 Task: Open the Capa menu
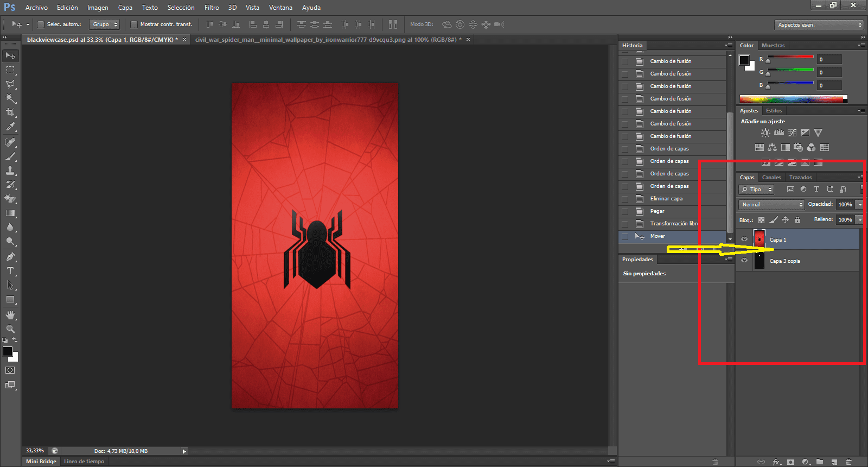click(x=125, y=8)
